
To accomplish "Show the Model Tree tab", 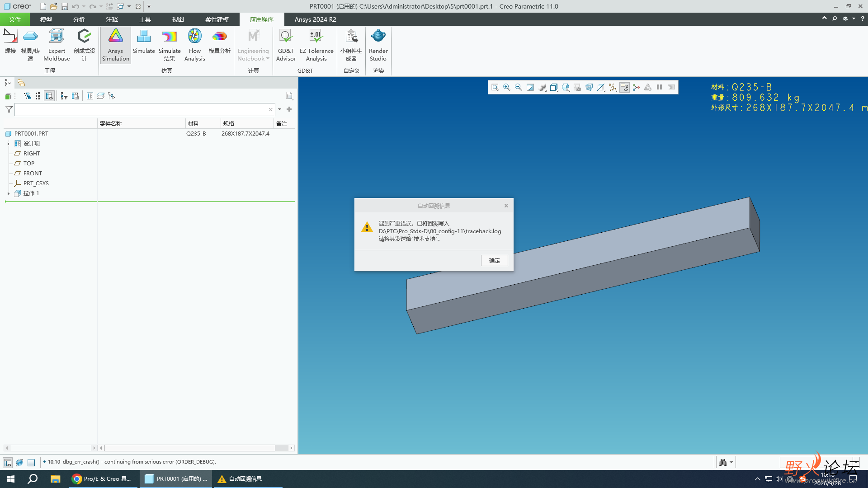I will point(8,83).
